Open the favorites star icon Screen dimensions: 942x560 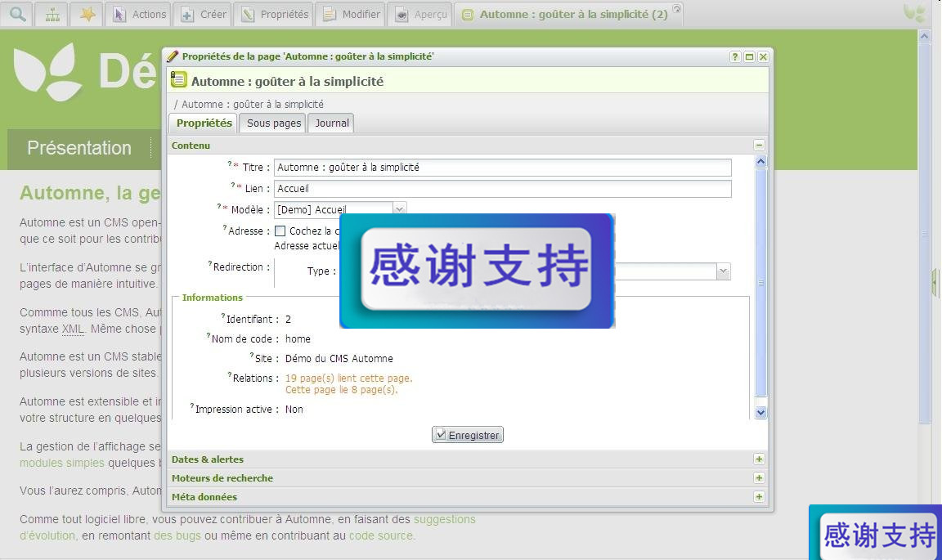click(87, 14)
